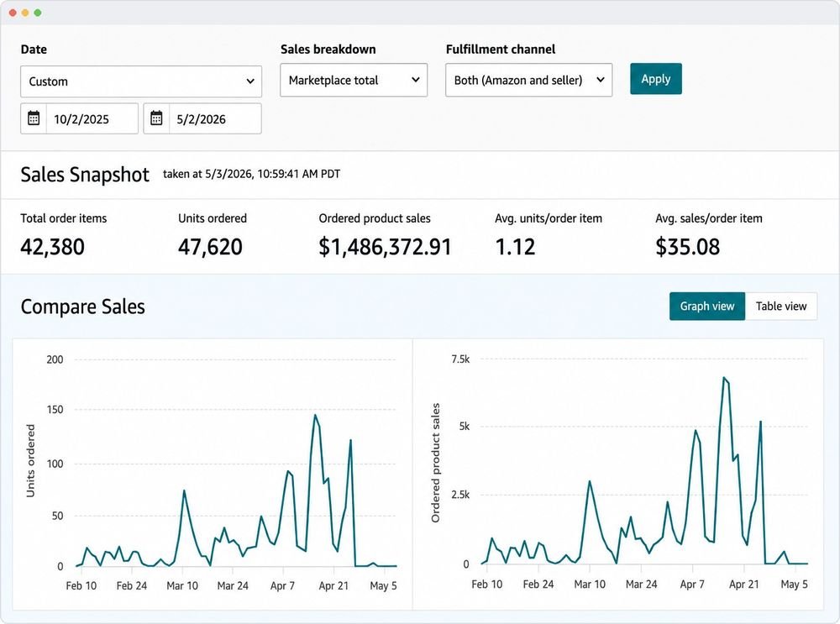840x624 pixels.
Task: Select the Ordered product sales value $1,486,372.91
Action: (385, 247)
